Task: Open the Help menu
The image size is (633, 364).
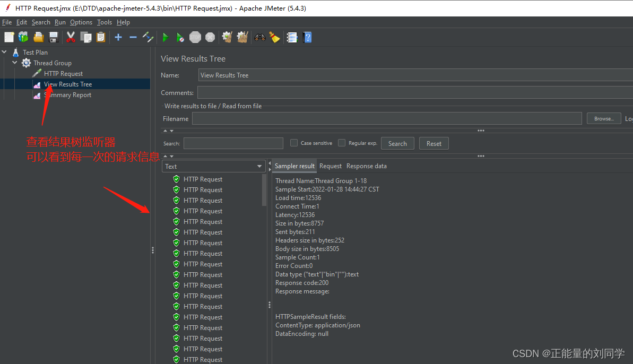Action: (123, 22)
